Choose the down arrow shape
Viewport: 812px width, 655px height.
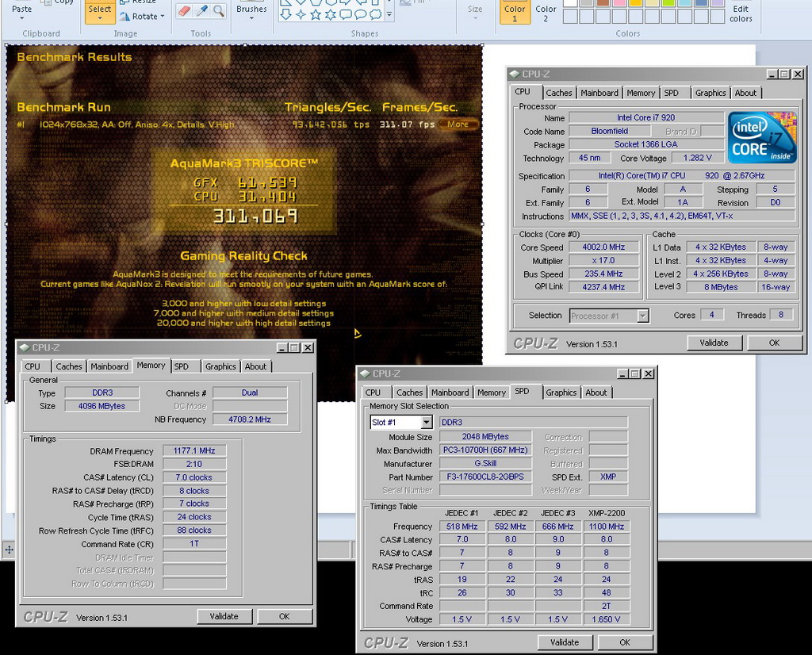[x=285, y=14]
